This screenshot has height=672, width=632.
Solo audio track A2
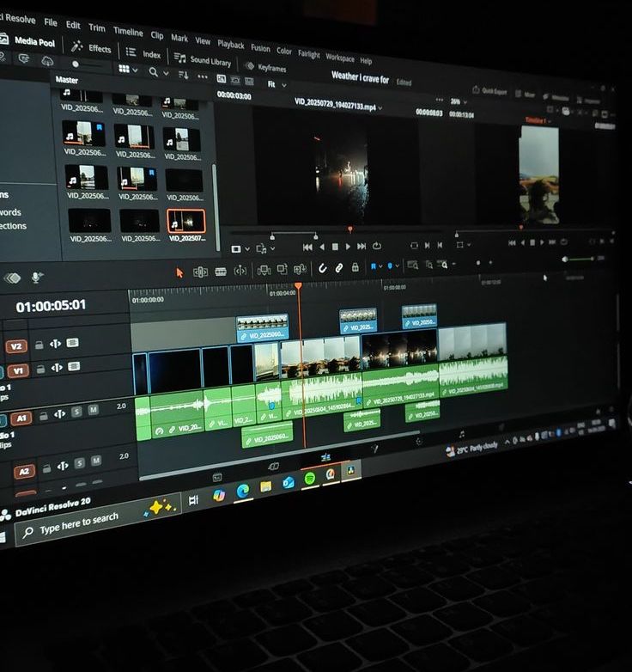[80, 463]
